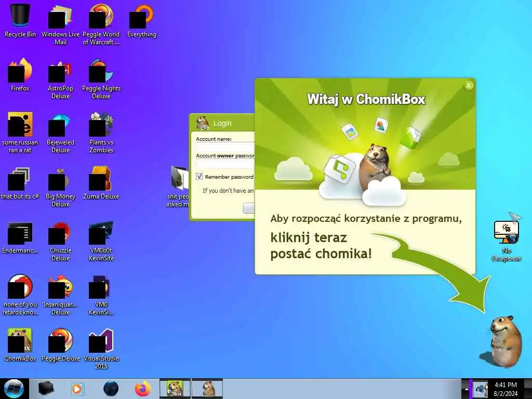The image size is (532, 399).
Task: Switch to ChomikBox Box taskbar window
Action: click(175, 389)
